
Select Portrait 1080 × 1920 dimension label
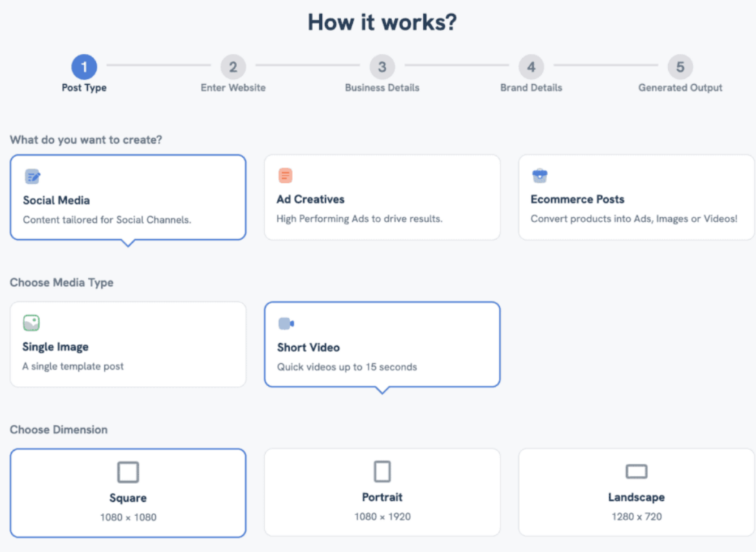point(382,517)
